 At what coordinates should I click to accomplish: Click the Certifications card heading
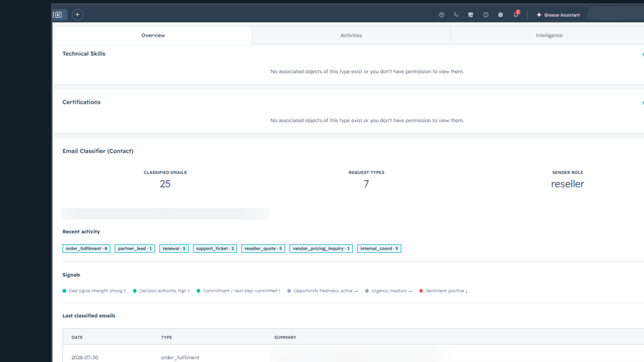81,102
